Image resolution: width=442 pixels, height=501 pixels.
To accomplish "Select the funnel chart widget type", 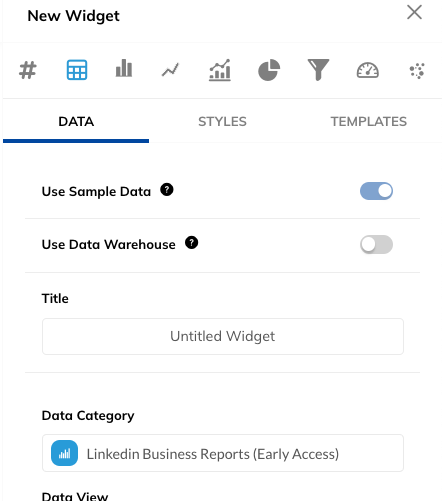I will click(x=318, y=70).
